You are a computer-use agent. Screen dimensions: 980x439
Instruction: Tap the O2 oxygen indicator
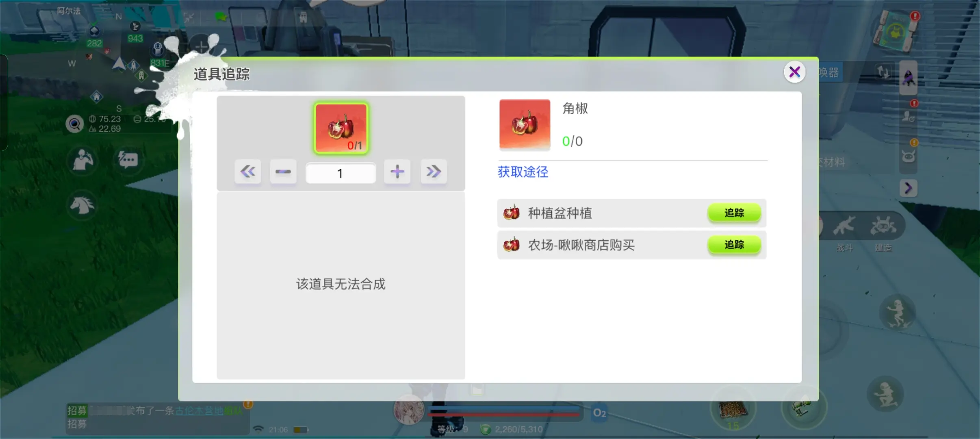[x=599, y=413]
